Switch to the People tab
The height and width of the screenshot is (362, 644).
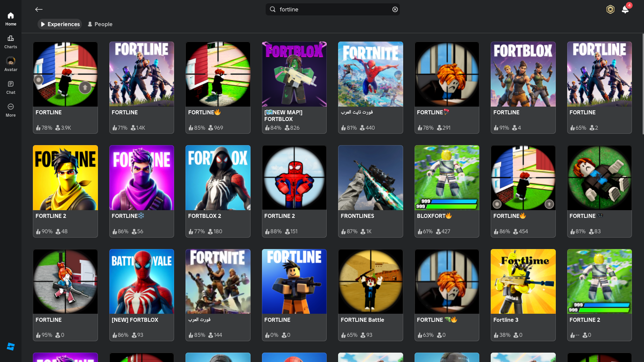(100, 24)
